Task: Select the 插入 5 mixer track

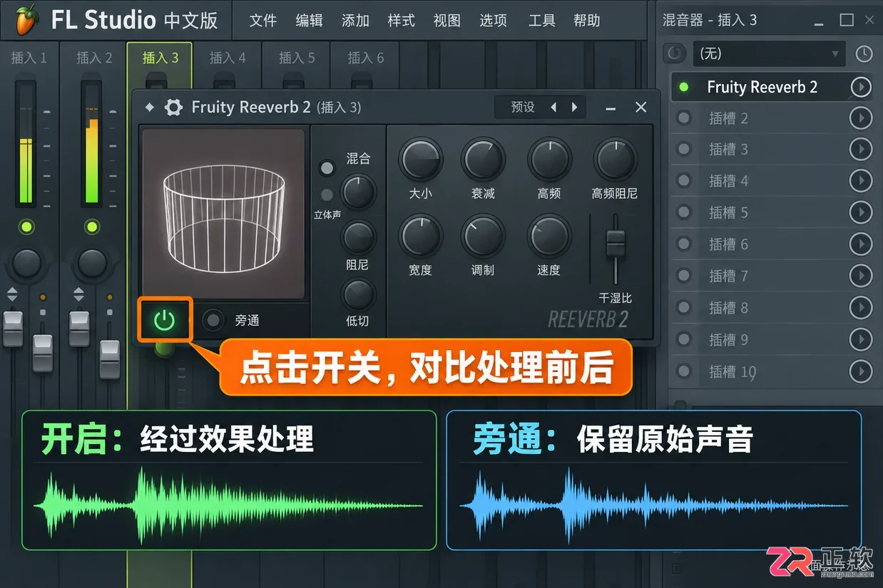Action: coord(297,58)
